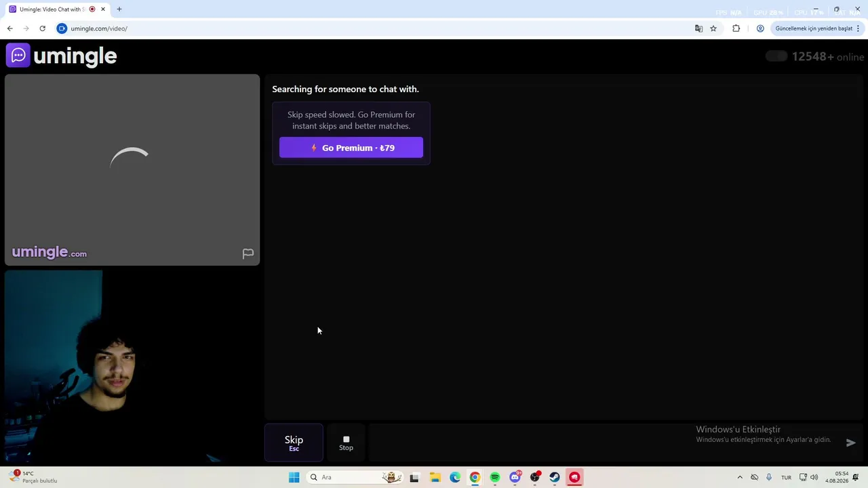Click the taskbar search box "Ara"
868x488 pixels.
pyautogui.click(x=354, y=477)
